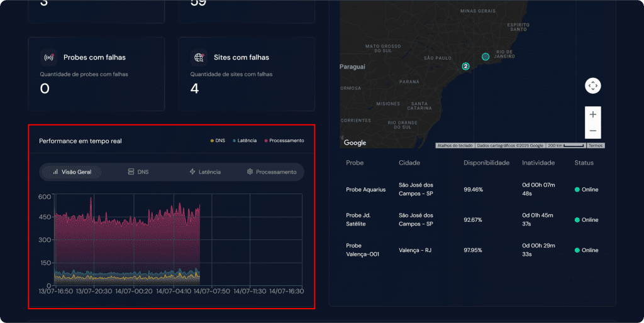This screenshot has width=644, height=323.
Task: Switch to the Processamento chart tab
Action: pos(272,172)
